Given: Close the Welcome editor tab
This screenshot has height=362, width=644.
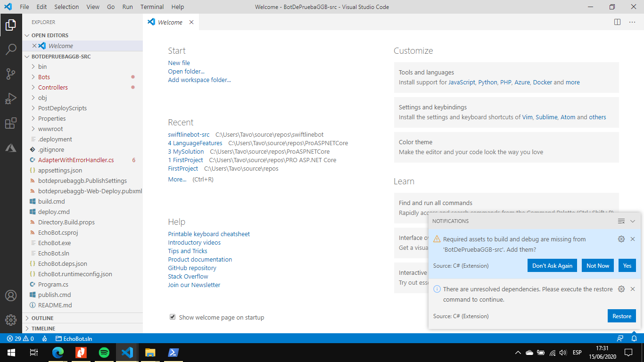Looking at the screenshot, I should (191, 22).
